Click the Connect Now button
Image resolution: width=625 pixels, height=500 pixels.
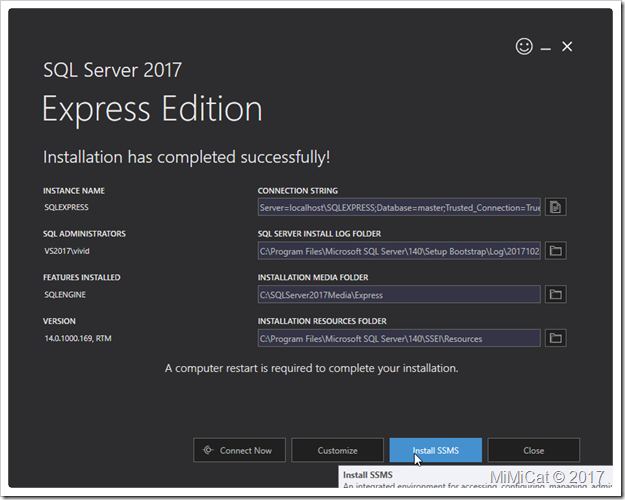239,451
